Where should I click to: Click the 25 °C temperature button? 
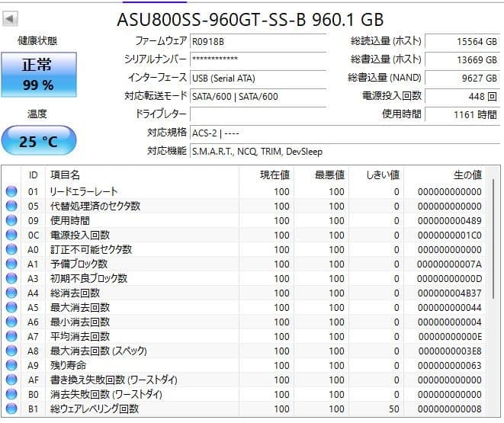tap(39, 141)
